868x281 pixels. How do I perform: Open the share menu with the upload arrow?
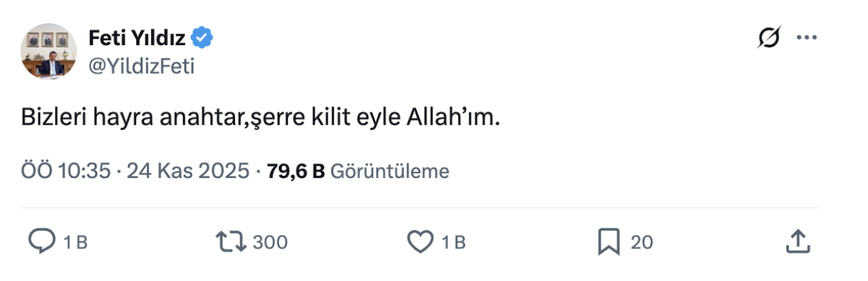click(798, 241)
